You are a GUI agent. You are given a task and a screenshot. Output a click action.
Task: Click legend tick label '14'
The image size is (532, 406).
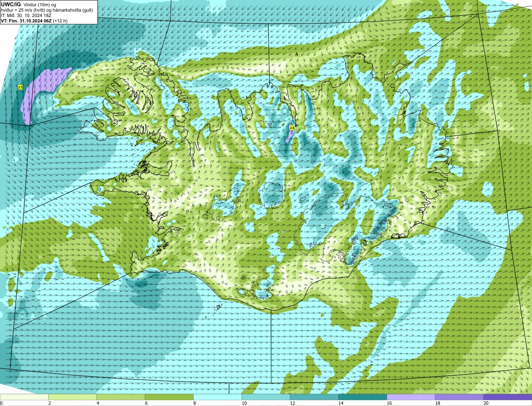(x=341, y=403)
